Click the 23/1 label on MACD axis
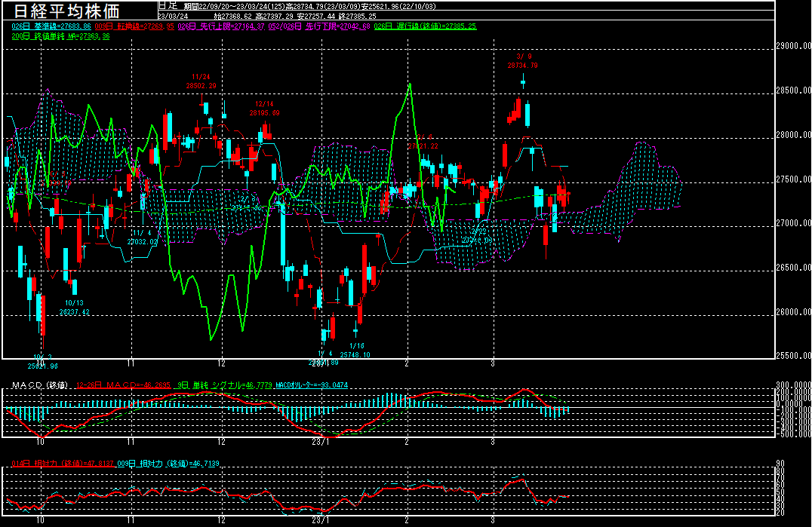 pos(320,442)
